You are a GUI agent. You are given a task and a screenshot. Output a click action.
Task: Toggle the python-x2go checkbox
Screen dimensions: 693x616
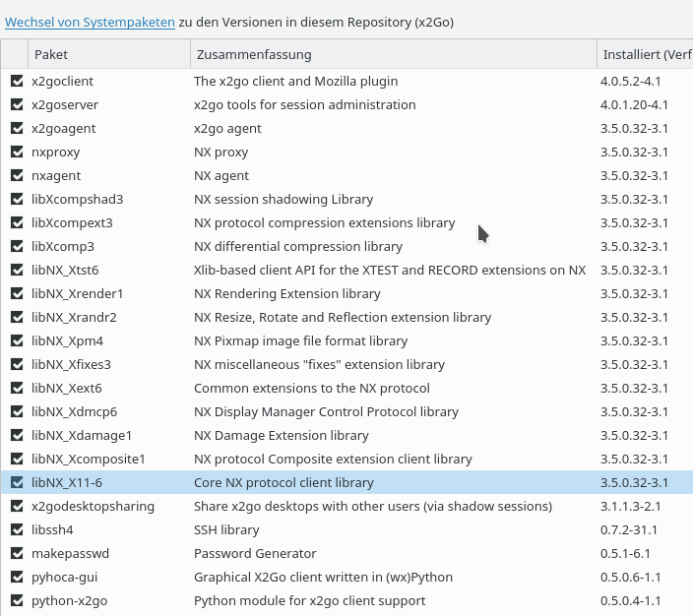click(x=17, y=600)
